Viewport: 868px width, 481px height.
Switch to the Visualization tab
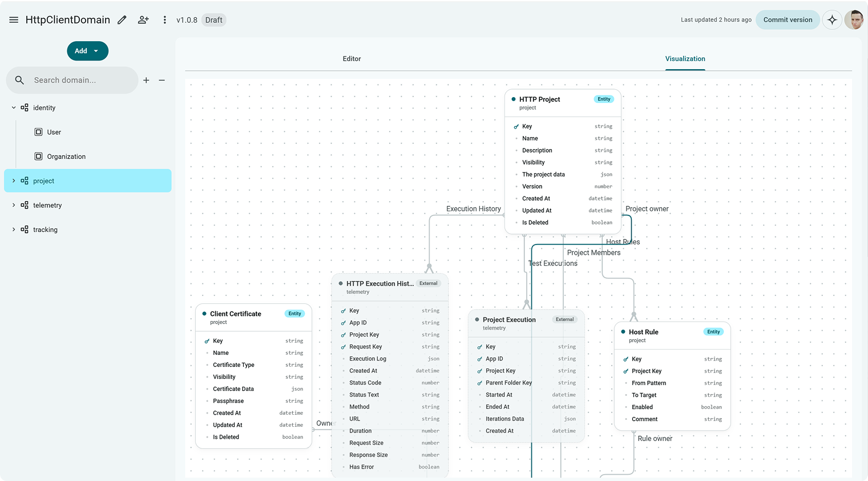pyautogui.click(x=685, y=59)
